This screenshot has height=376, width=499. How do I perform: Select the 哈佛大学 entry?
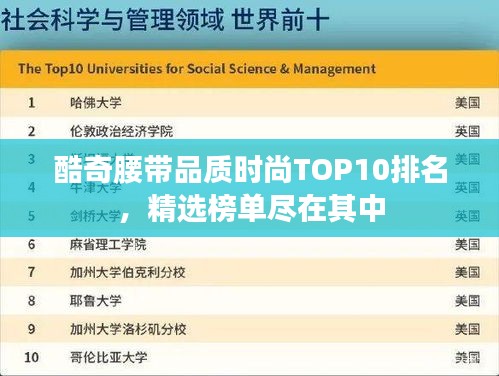[96, 103]
